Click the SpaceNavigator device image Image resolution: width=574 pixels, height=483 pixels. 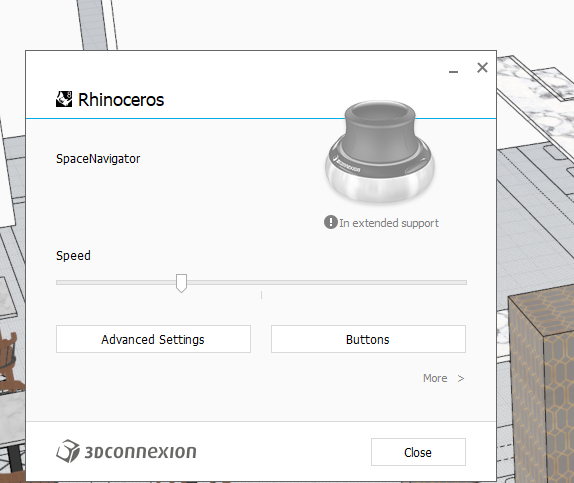[380, 152]
